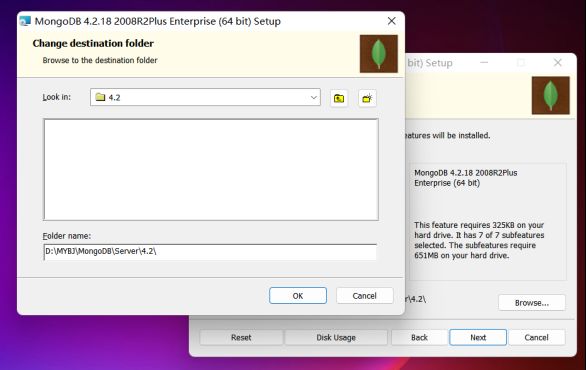Open Disk Usage in background Setup window
Screen dimensions: 586x370
[x=336, y=337]
